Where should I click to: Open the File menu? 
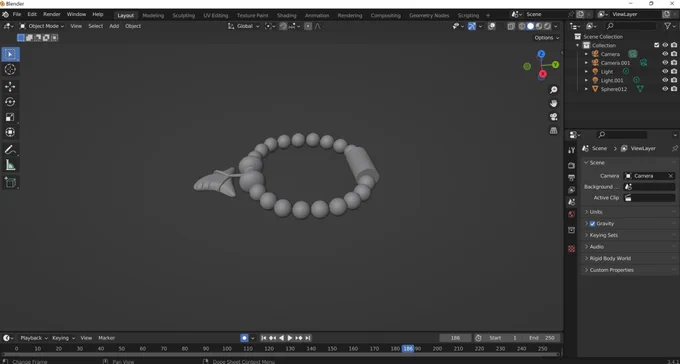coord(17,14)
